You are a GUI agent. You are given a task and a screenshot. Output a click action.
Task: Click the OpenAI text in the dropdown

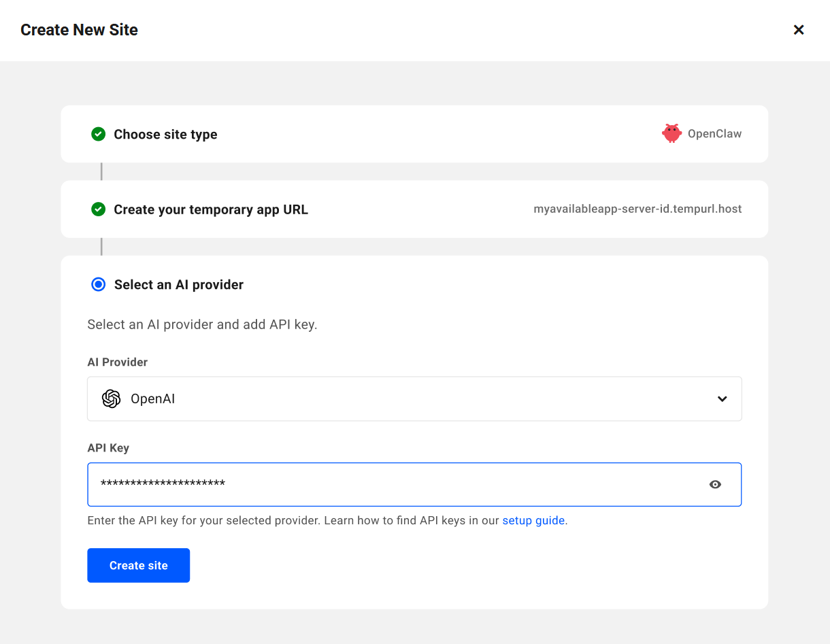152,399
